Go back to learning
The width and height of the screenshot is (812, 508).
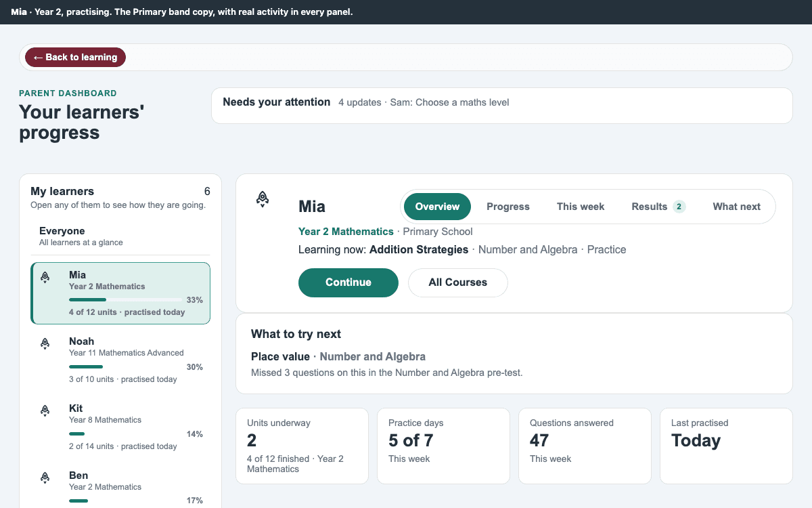point(75,58)
